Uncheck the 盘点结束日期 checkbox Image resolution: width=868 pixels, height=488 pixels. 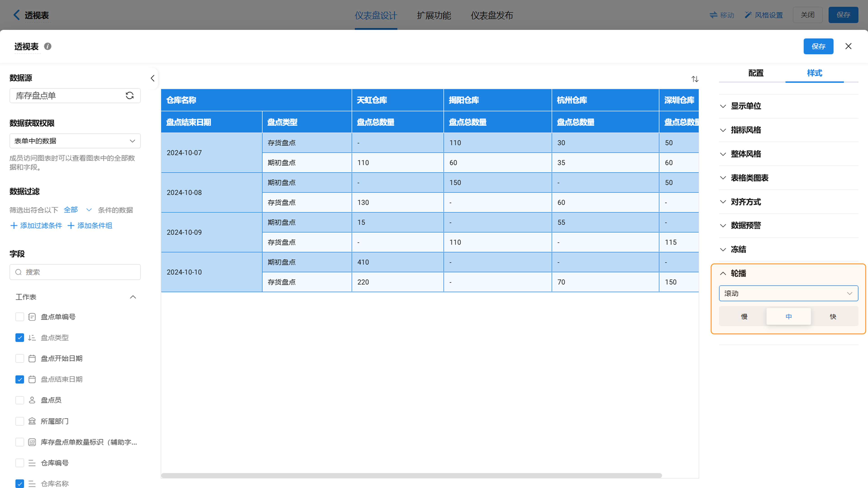tap(19, 380)
